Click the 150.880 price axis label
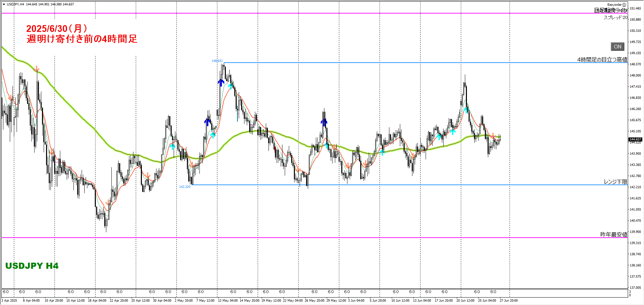The height and width of the screenshot is (305, 644). pos(635,19)
